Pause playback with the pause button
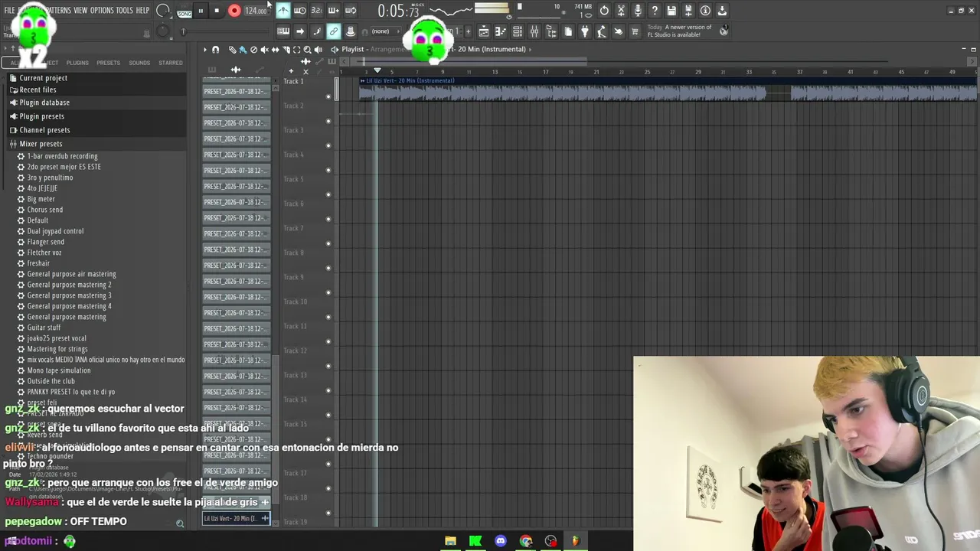 (201, 11)
